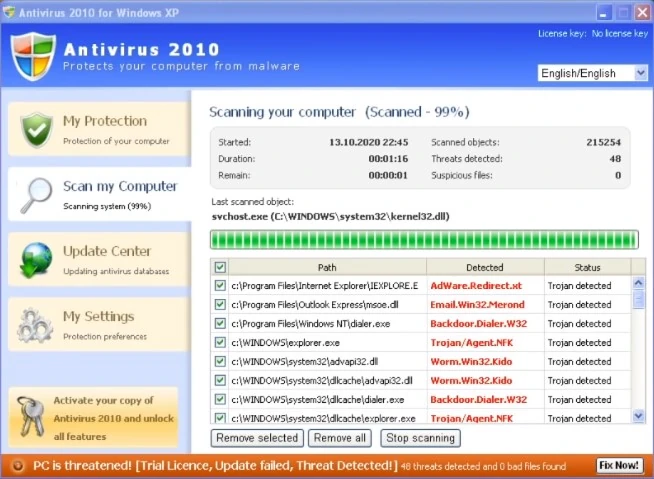Open the English/English language dropdown
The height and width of the screenshot is (479, 654).
tap(593, 73)
